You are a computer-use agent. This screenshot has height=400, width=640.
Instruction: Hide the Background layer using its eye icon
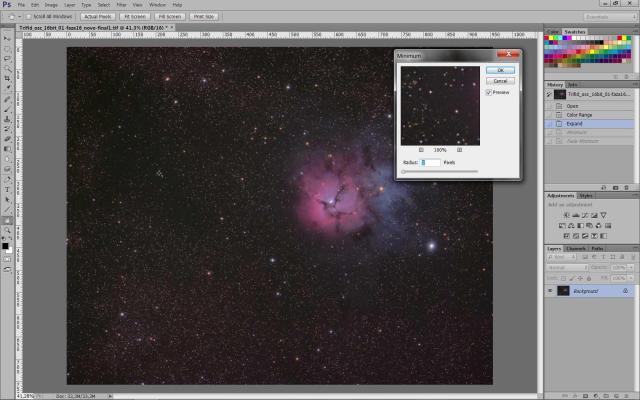pos(550,290)
